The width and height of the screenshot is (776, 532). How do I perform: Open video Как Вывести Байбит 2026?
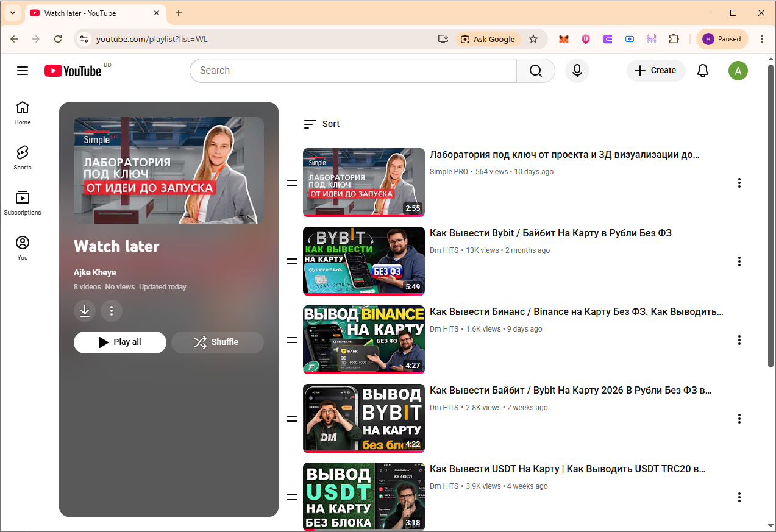571,391
